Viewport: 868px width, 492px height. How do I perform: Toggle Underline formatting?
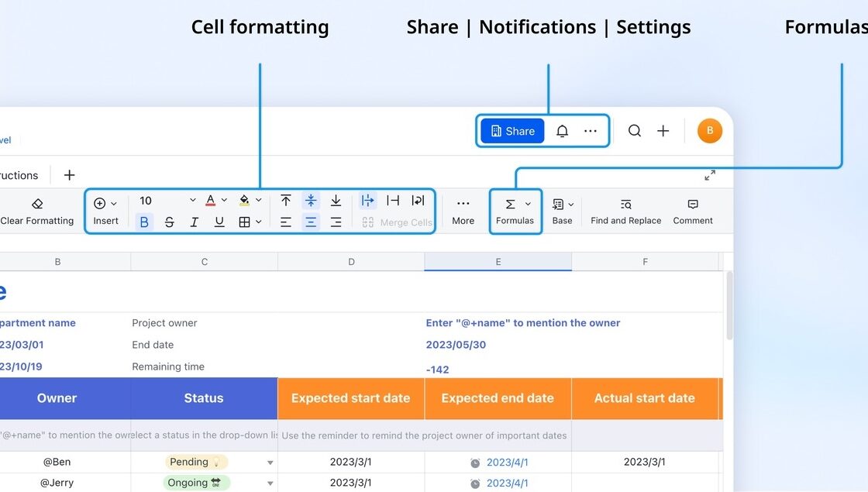coord(219,222)
